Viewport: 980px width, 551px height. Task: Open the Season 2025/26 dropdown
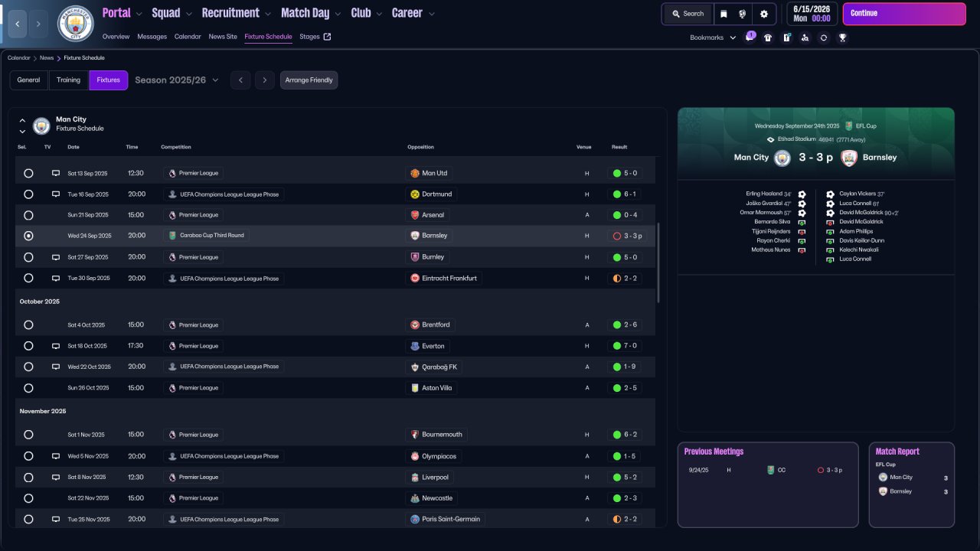click(x=177, y=80)
